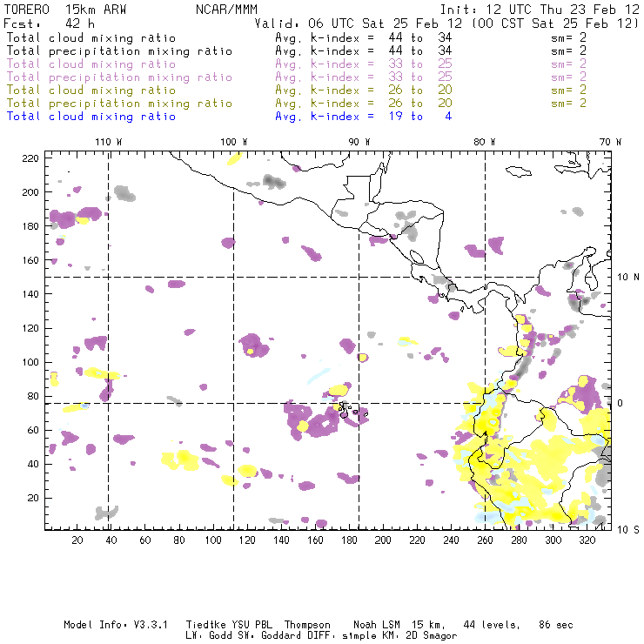Click the blue "Avg. k-index = 19 to 4" text
This screenshot has width=644, height=644.
click(x=364, y=117)
